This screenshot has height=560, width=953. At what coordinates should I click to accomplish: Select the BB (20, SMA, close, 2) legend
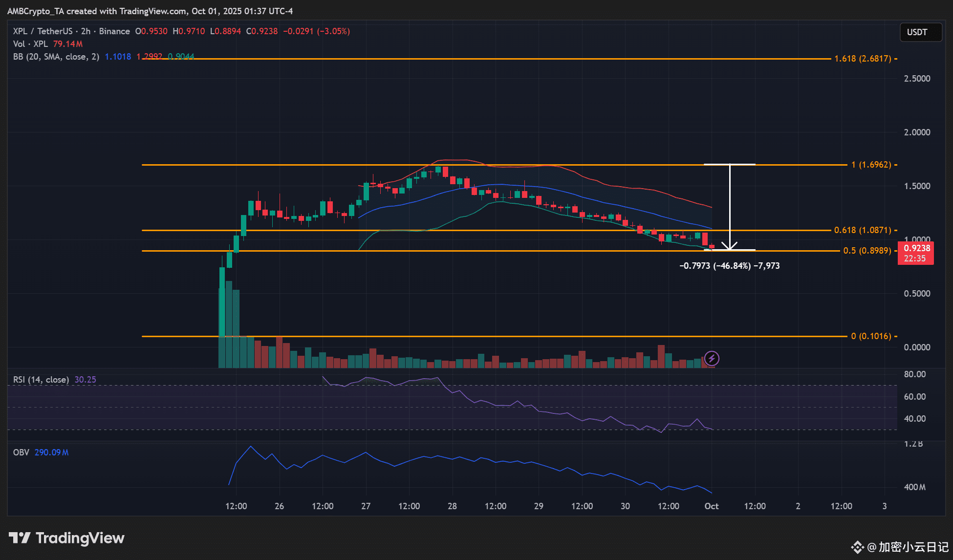pos(56,57)
